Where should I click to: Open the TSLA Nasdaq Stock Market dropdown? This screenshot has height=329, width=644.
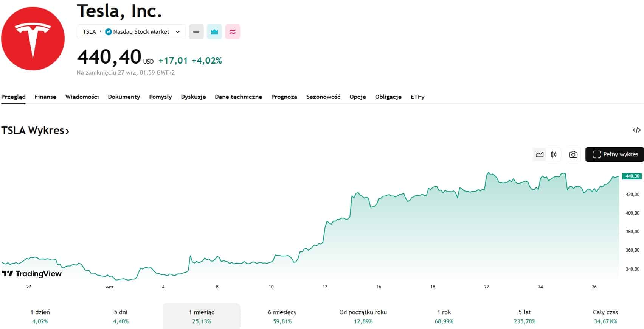[131, 32]
